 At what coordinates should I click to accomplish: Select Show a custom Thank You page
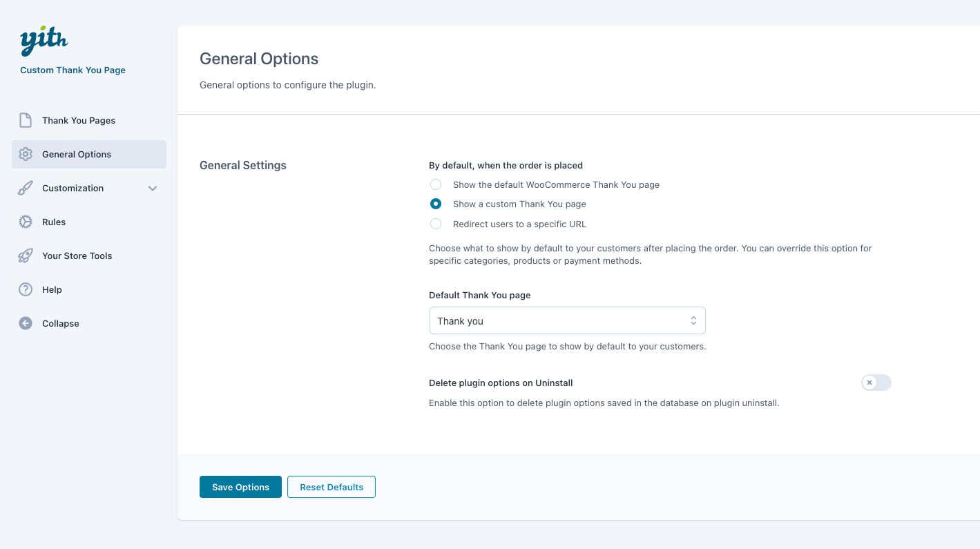(x=436, y=204)
